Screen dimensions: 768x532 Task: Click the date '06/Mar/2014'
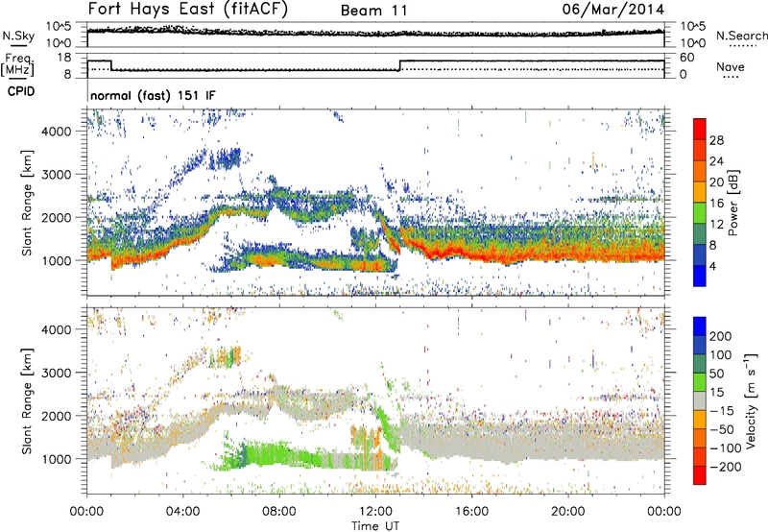(x=613, y=10)
